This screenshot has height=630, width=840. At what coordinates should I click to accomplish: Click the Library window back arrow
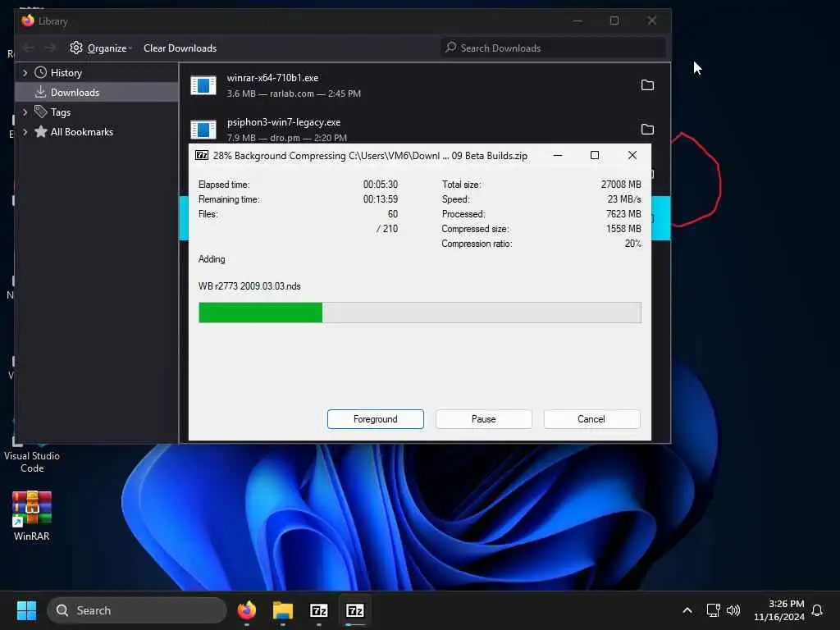pyautogui.click(x=29, y=48)
